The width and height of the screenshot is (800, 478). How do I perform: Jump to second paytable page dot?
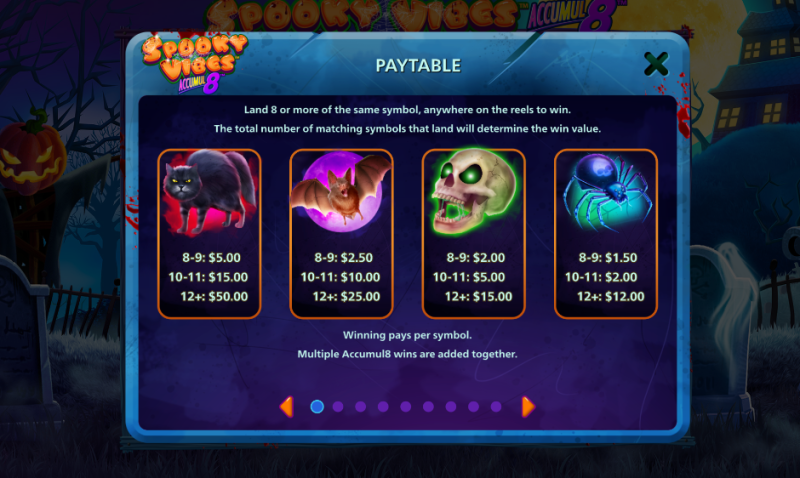[x=338, y=407]
